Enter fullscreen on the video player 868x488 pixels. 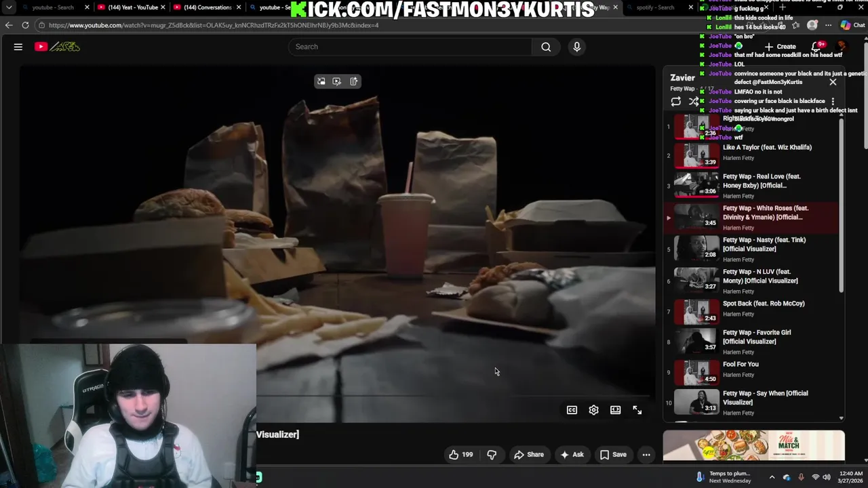637,410
